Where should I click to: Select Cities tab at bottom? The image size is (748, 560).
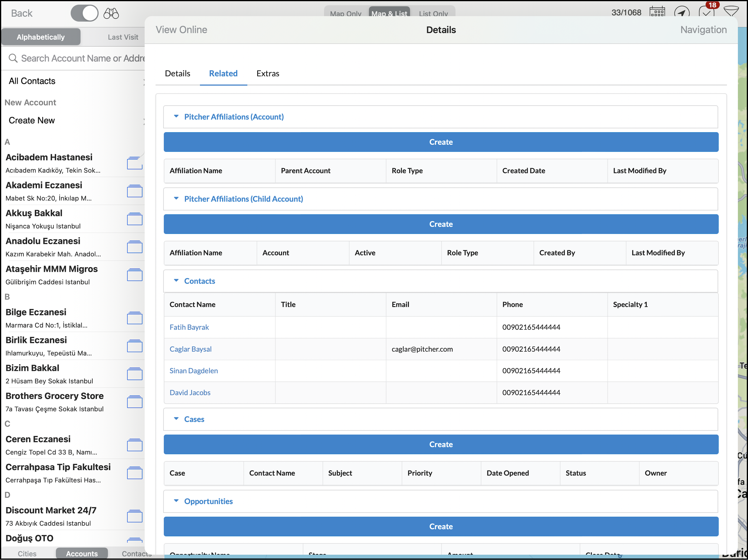click(27, 553)
